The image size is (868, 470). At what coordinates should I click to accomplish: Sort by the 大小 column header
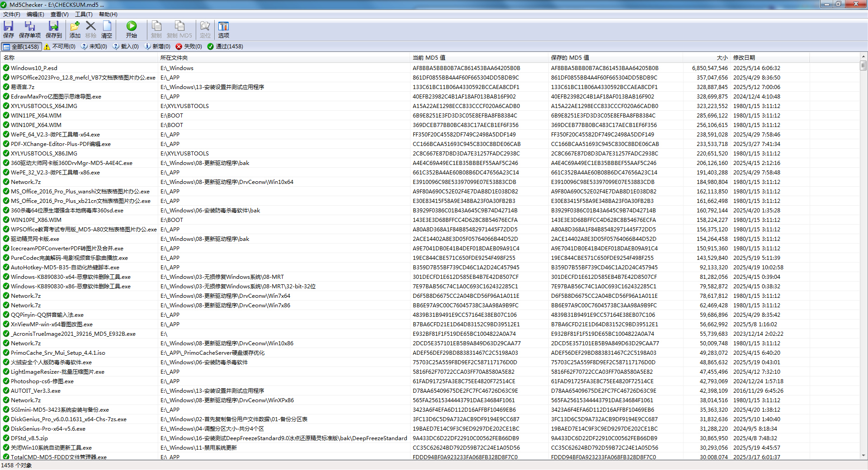pyautogui.click(x=707, y=58)
